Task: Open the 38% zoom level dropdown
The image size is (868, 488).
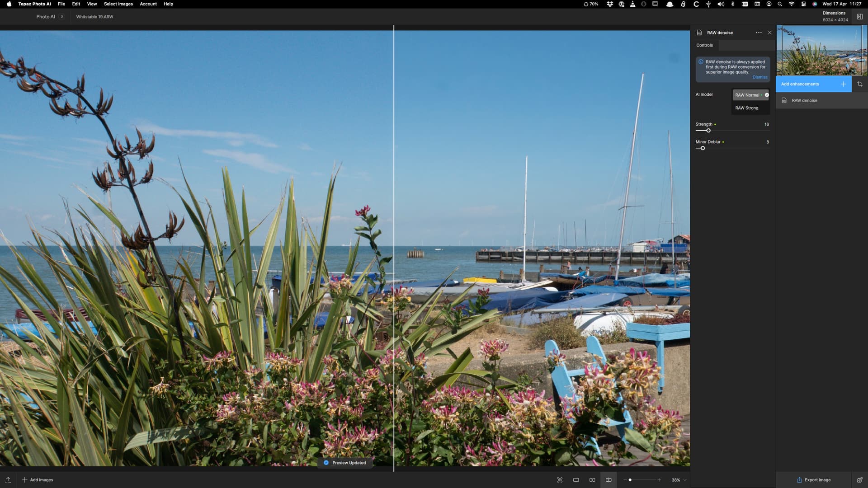Action: (679, 480)
